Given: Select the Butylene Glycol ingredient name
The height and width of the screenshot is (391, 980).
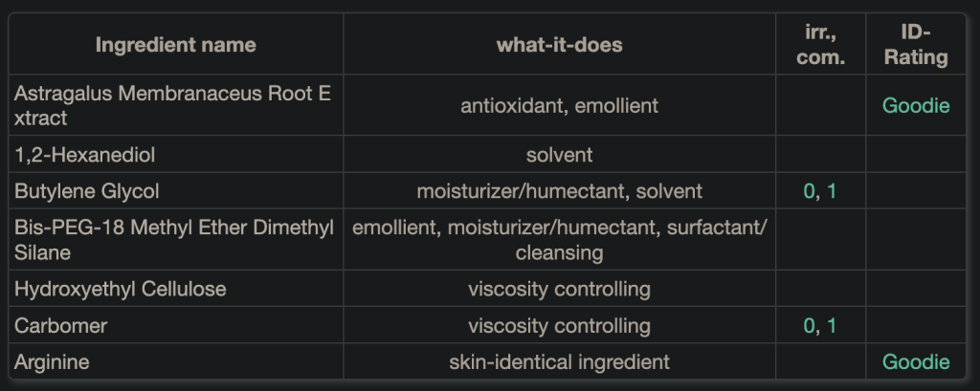Looking at the screenshot, I should [x=87, y=191].
